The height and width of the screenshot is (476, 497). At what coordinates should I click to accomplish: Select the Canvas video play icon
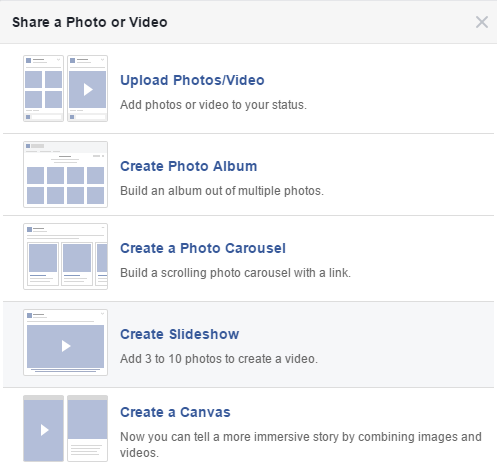coord(43,428)
